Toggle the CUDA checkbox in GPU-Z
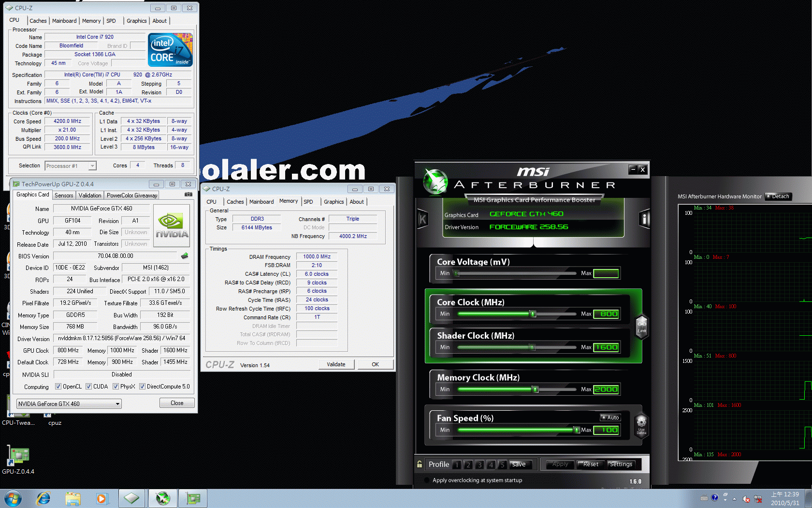812x508 pixels. [x=88, y=386]
